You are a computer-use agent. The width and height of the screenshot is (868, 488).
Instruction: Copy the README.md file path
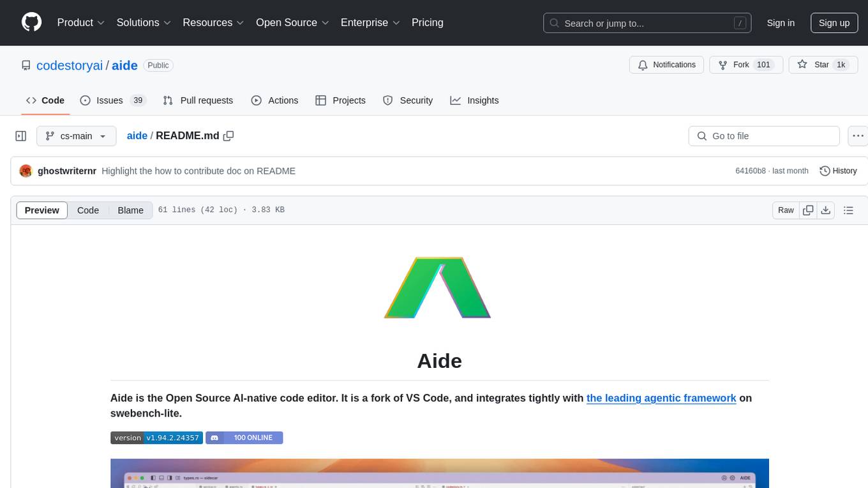click(x=228, y=136)
